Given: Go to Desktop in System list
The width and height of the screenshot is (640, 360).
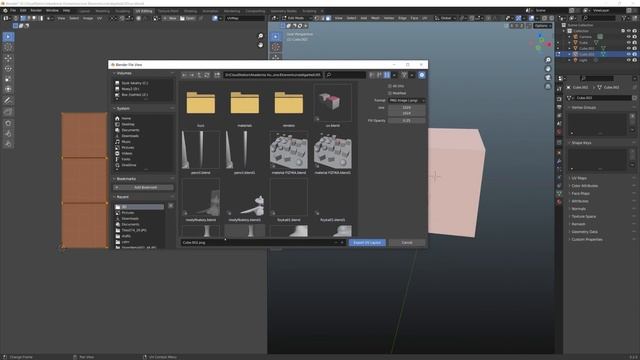Looking at the screenshot, I should [x=128, y=124].
